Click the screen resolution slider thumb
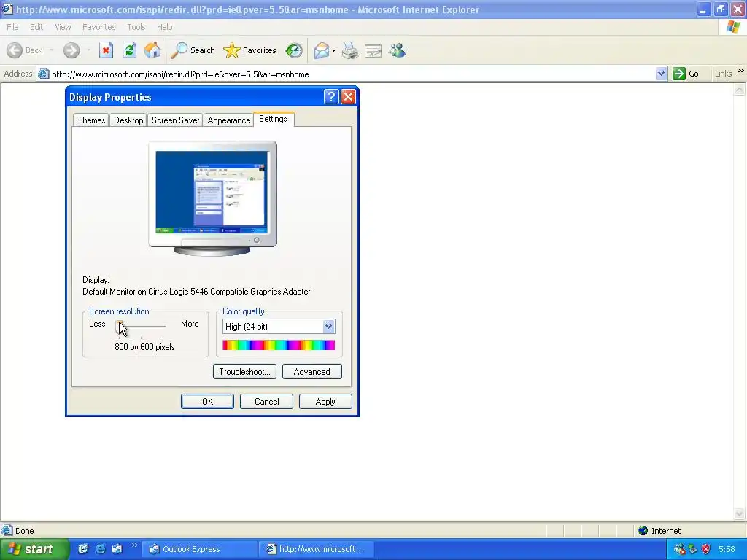This screenshot has height=560, width=747. (x=120, y=326)
